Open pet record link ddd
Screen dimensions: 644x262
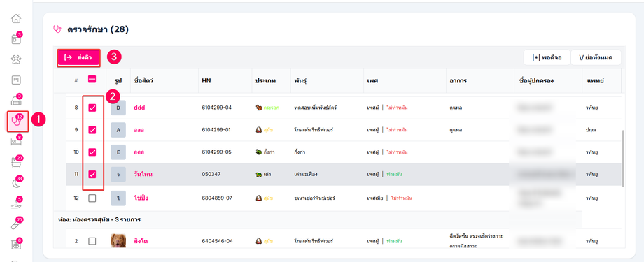(x=139, y=108)
